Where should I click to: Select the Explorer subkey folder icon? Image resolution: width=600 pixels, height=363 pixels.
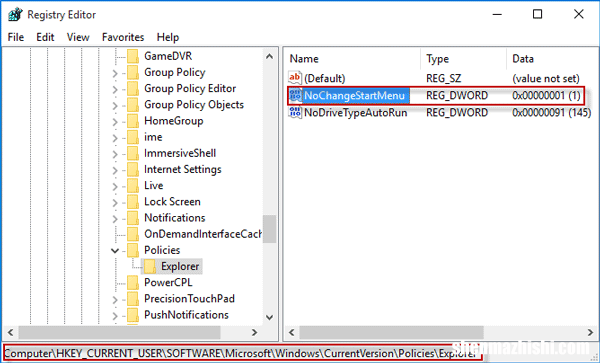150,266
